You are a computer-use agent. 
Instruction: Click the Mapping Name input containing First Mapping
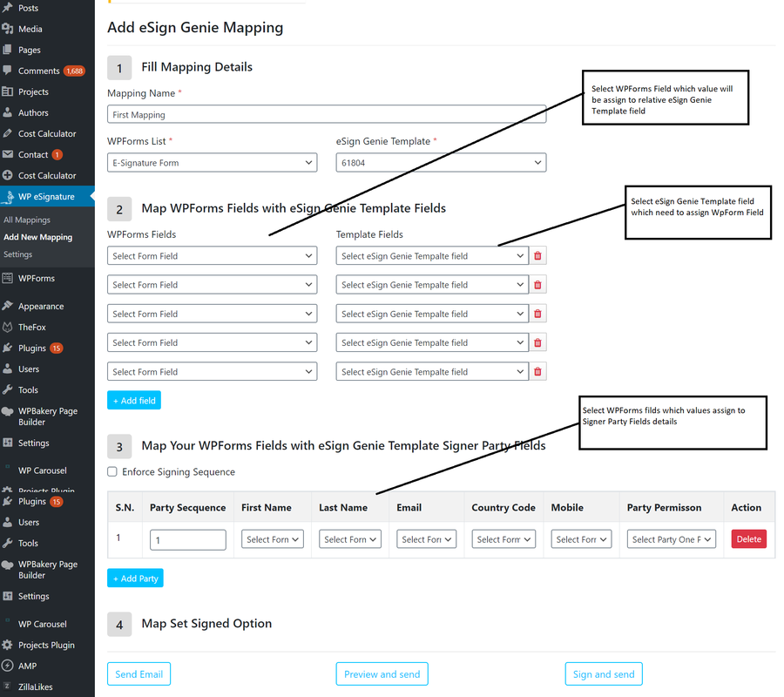pos(327,113)
